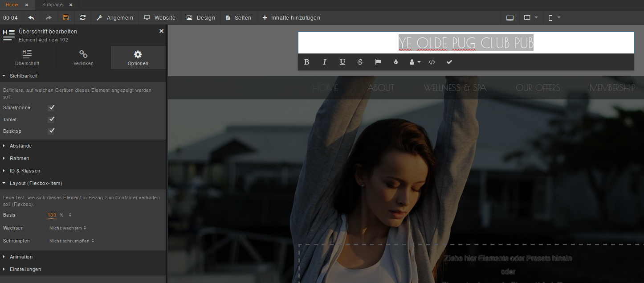Expand the Rahmen section
This screenshot has height=283, width=644.
[x=83, y=158]
